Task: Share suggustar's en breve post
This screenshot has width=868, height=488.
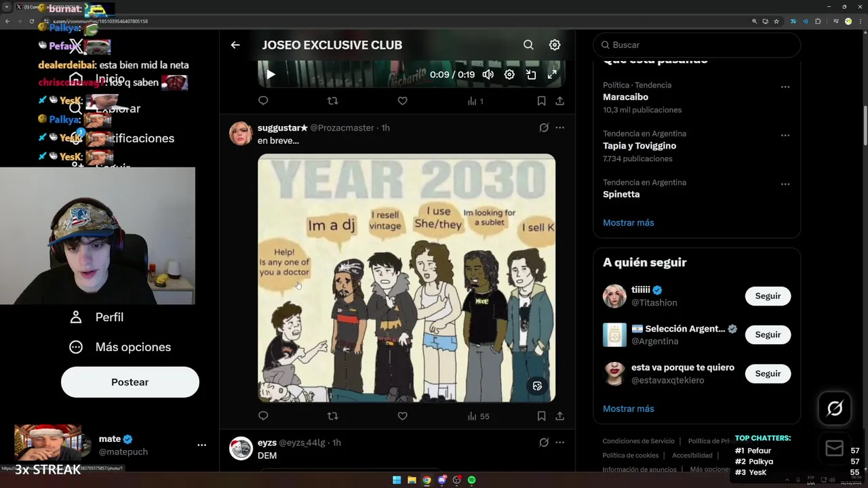Action: coord(560,416)
